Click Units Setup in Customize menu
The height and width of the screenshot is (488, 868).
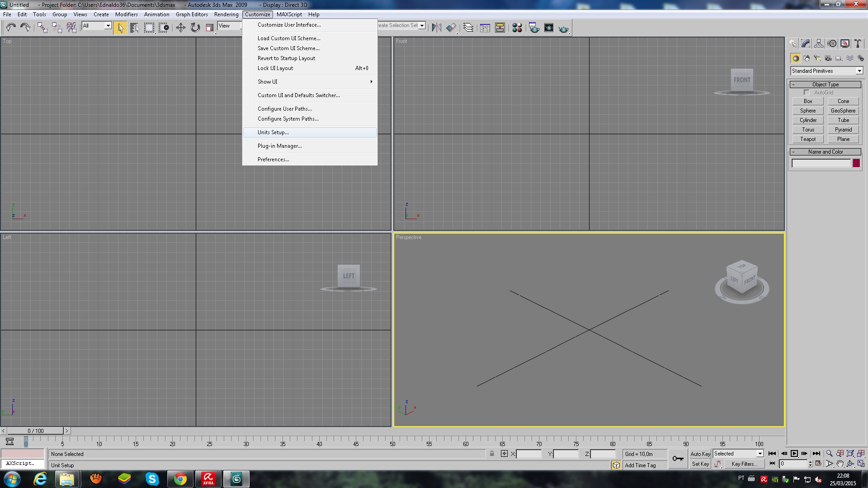coord(274,131)
